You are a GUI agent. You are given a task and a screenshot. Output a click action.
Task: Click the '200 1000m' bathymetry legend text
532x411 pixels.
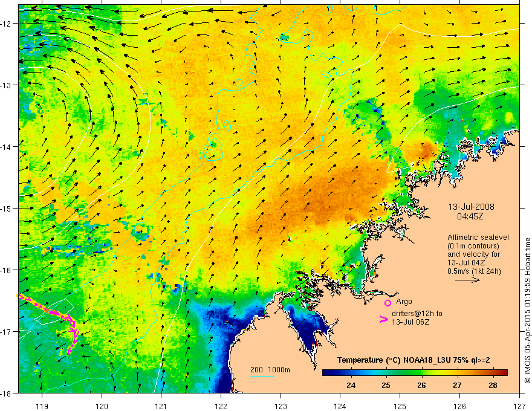point(270,370)
